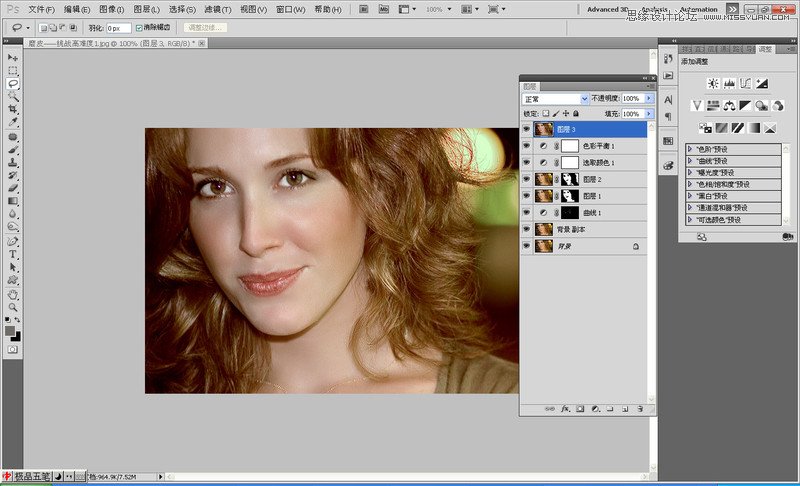Open the layer blend mode dropdown 正常
800x486 pixels.
coord(555,99)
